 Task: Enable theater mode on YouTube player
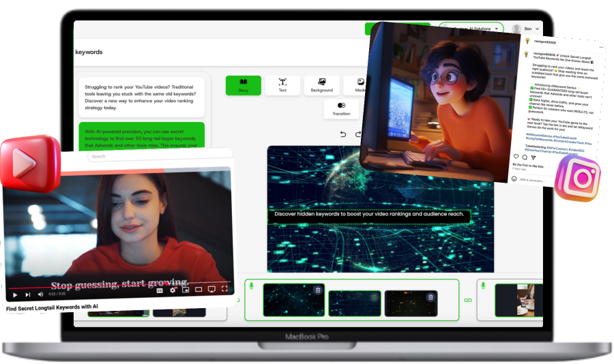pos(199,289)
